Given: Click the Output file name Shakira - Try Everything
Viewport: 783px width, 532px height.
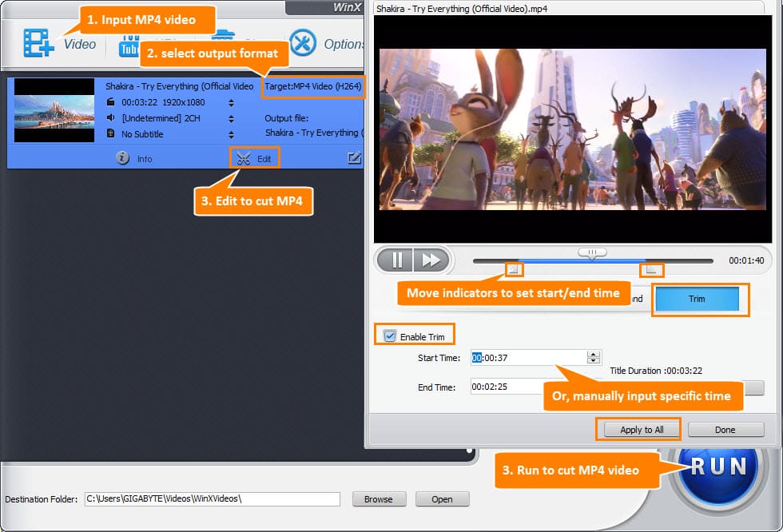Looking at the screenshot, I should [313, 133].
